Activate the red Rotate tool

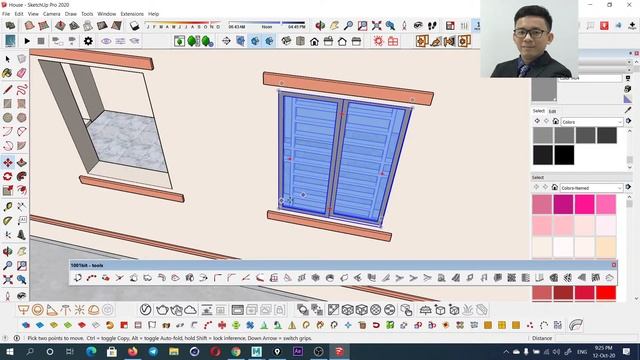[x=7, y=176]
